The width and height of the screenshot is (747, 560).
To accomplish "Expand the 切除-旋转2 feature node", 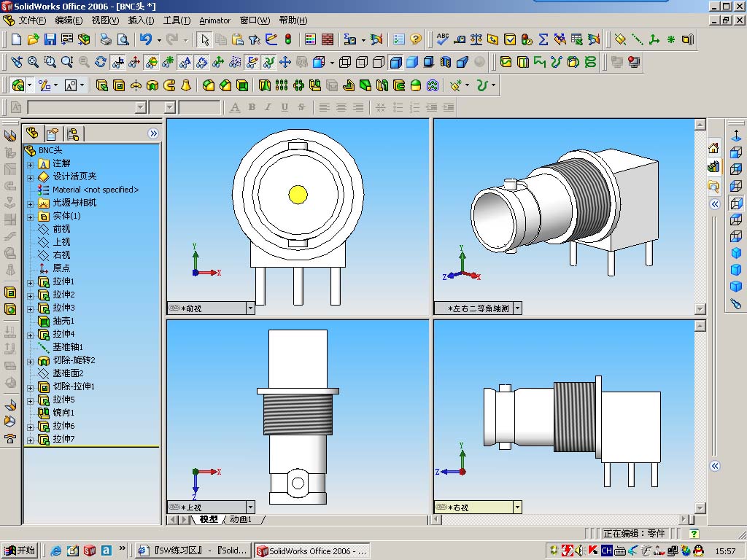I will click(x=30, y=362).
